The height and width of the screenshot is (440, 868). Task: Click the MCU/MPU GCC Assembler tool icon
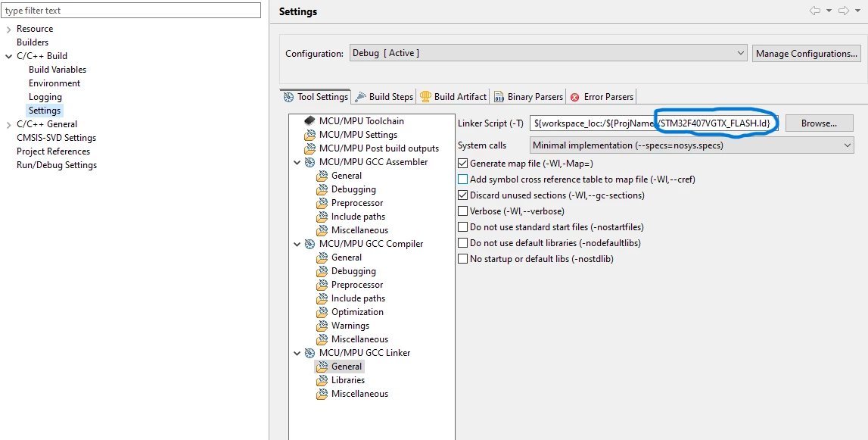310,162
